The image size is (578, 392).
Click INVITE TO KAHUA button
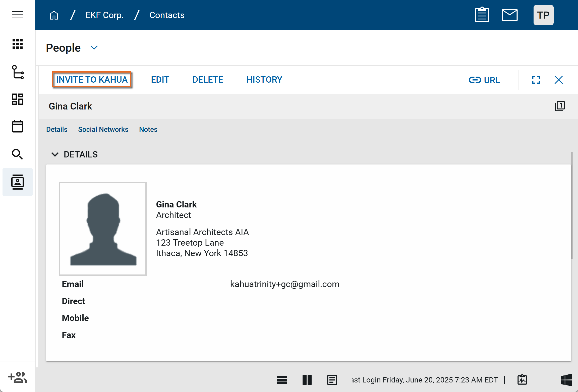(92, 80)
